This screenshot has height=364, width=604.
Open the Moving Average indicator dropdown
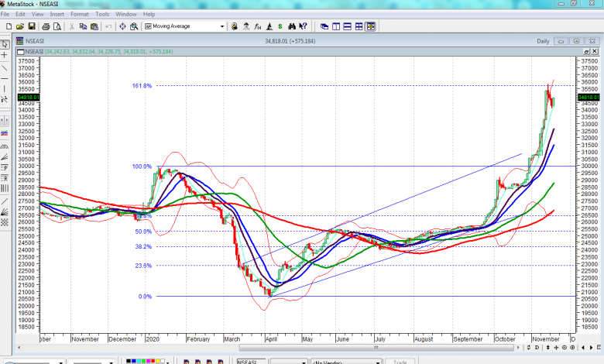[222, 26]
